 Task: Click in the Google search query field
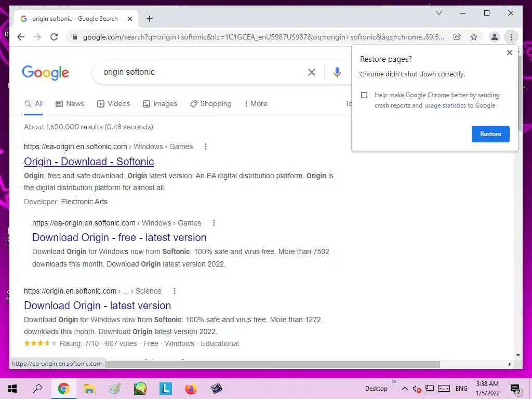pos(200,72)
